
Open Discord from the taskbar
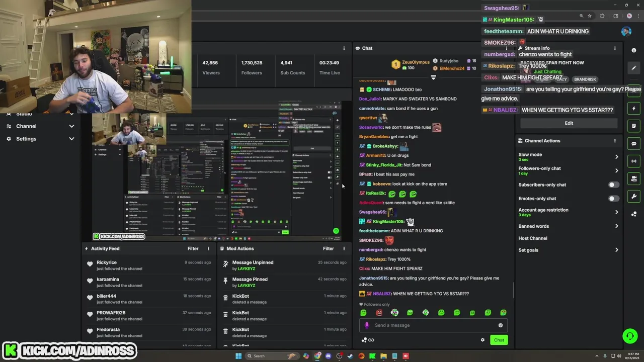click(328, 356)
